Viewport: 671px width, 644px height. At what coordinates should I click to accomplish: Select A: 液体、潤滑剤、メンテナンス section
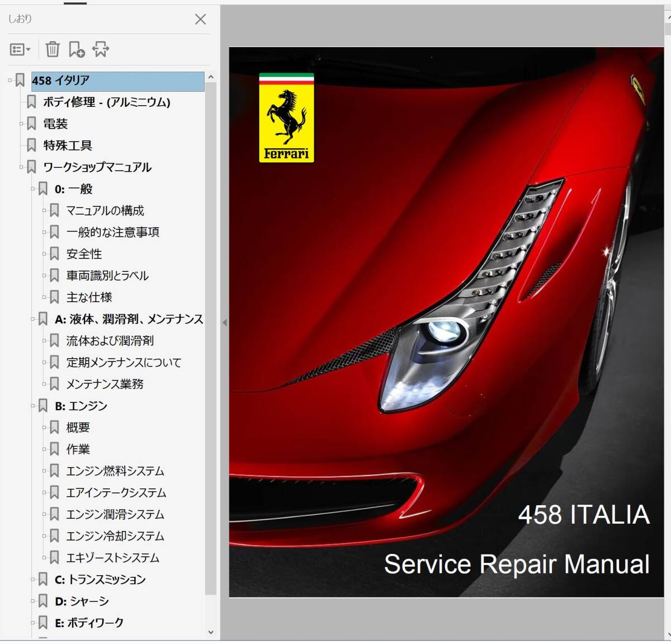click(129, 319)
